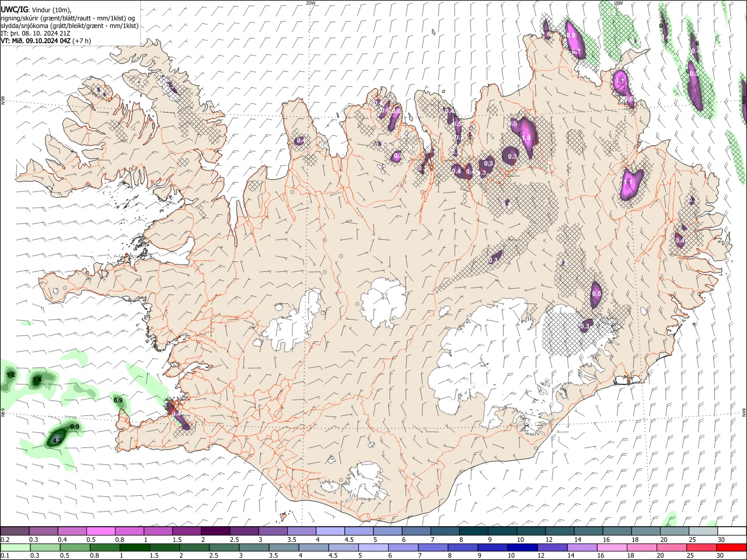Pick the rain legend swatch labeled 25

pyautogui.click(x=701, y=548)
